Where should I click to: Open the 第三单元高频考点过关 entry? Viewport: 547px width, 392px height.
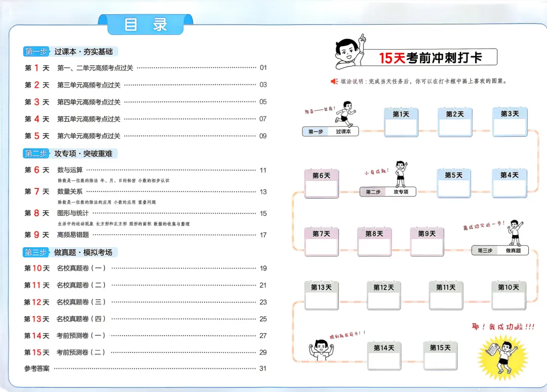(x=145, y=85)
